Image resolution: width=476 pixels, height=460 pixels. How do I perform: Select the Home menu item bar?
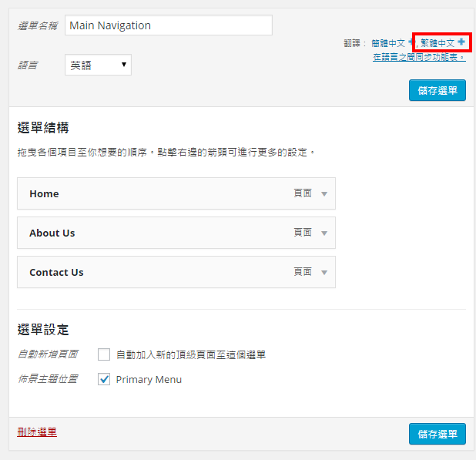click(154, 194)
